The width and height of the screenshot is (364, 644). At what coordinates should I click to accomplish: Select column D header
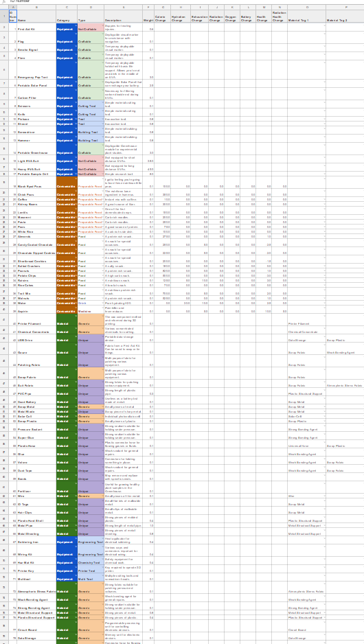click(91, 7)
